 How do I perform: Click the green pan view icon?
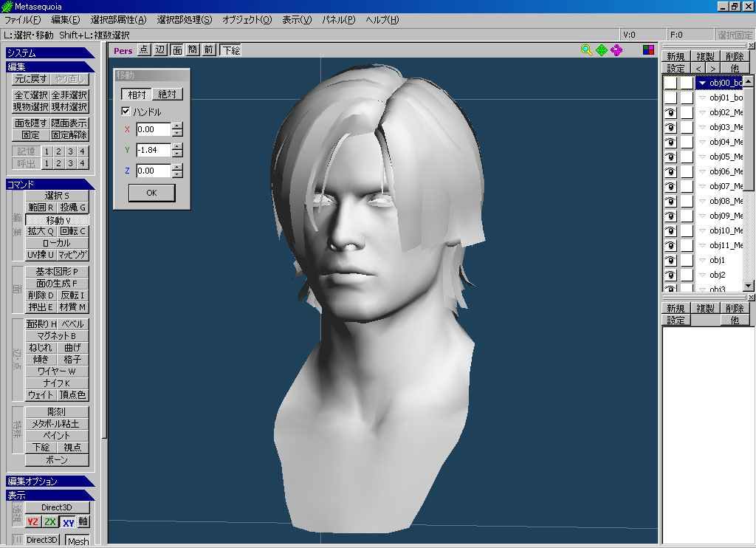[602, 50]
